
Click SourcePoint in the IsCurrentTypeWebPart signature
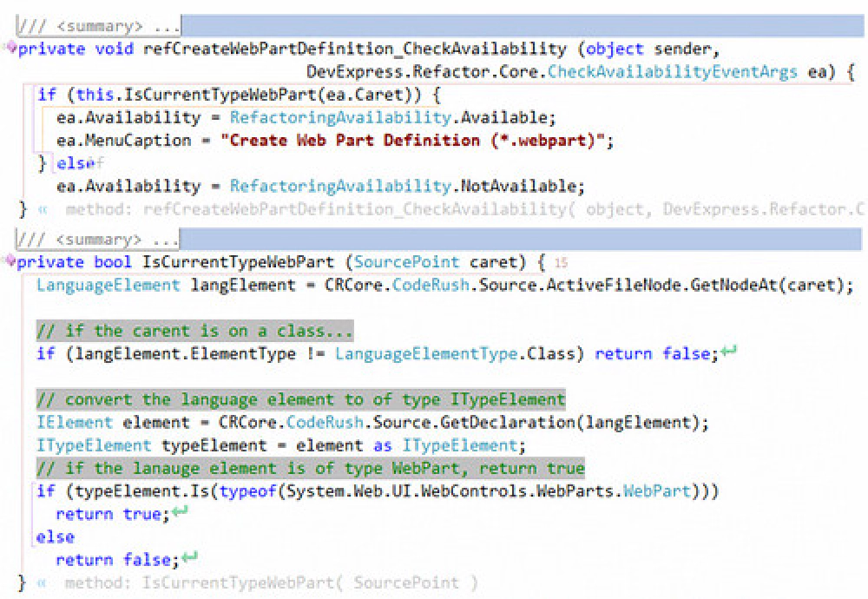pos(407,262)
